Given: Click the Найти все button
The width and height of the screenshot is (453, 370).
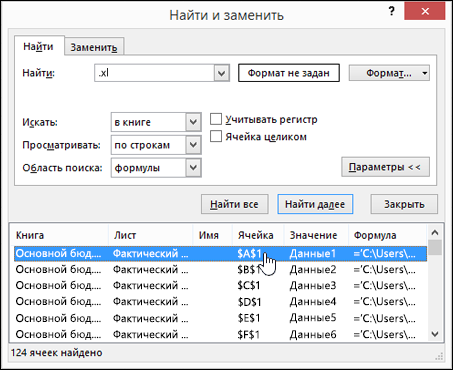Looking at the screenshot, I should [234, 204].
